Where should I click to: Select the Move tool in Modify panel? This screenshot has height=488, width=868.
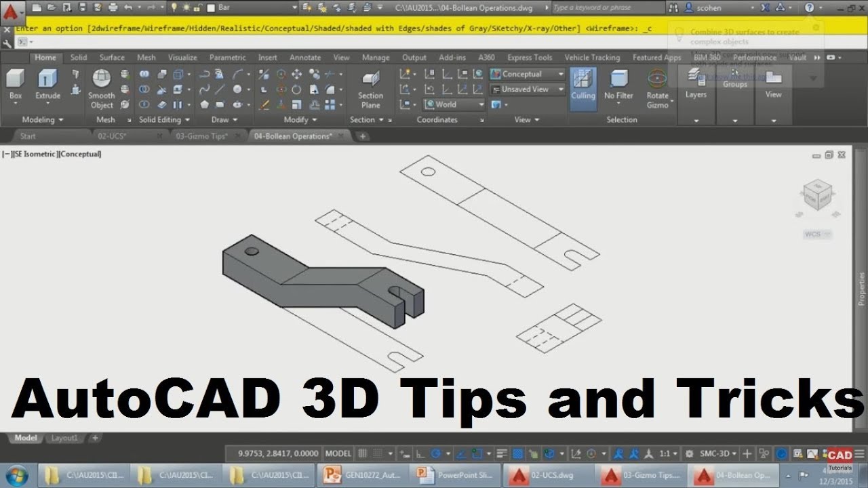coord(297,74)
